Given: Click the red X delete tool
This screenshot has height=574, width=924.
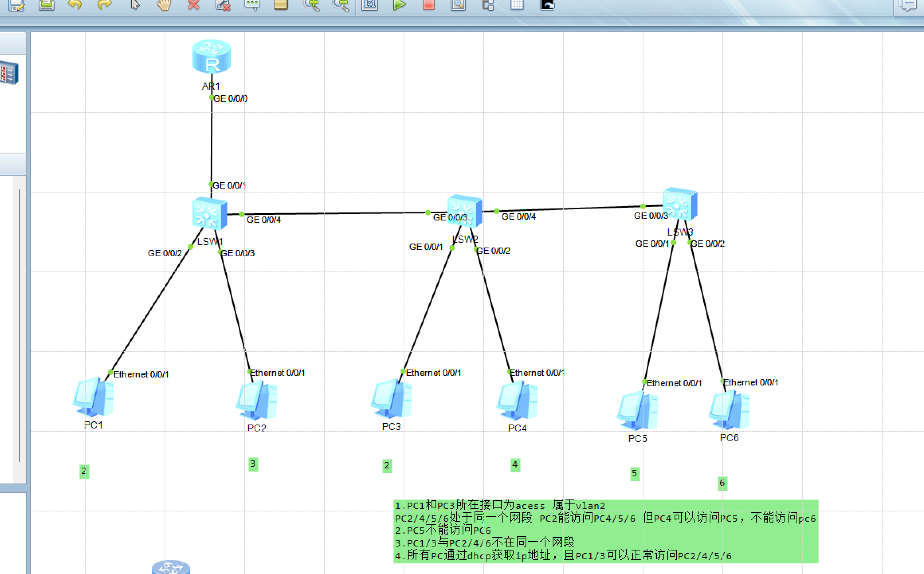Looking at the screenshot, I should (194, 5).
